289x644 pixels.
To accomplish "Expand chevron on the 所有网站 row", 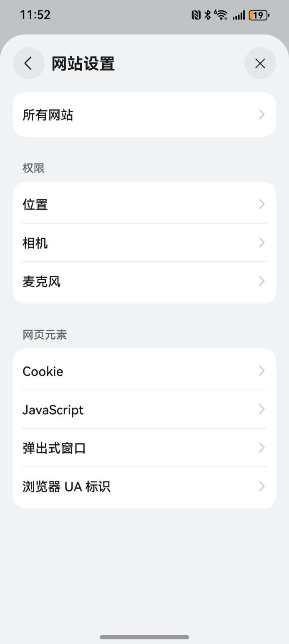I will point(261,115).
